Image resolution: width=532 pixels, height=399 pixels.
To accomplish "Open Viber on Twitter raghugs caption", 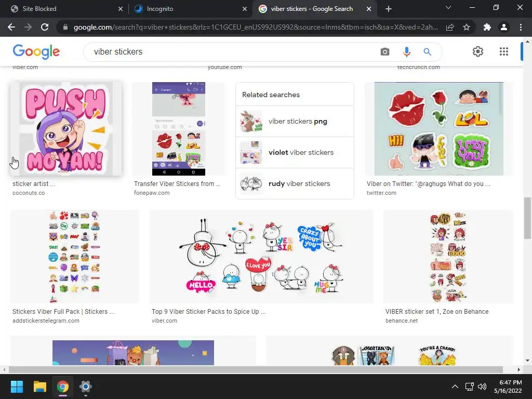I will click(x=428, y=183).
